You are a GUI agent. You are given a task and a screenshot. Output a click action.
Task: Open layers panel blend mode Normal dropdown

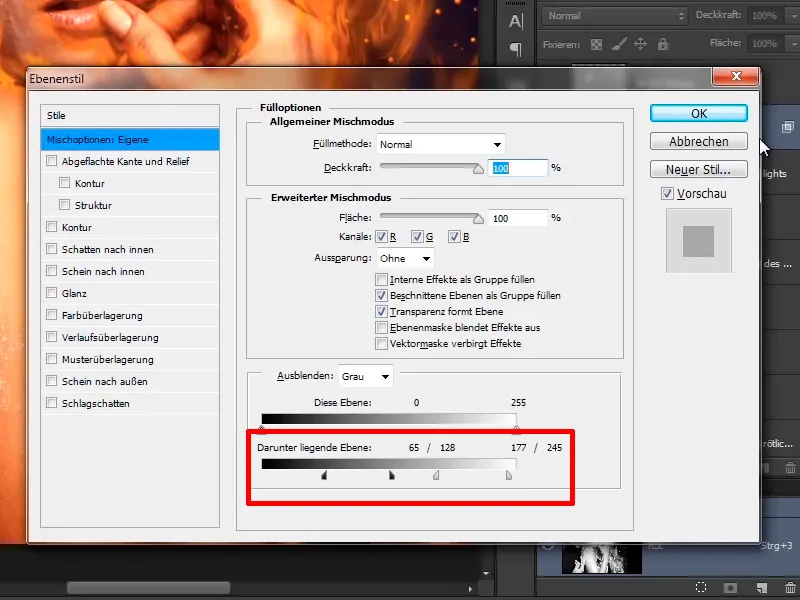(x=615, y=16)
